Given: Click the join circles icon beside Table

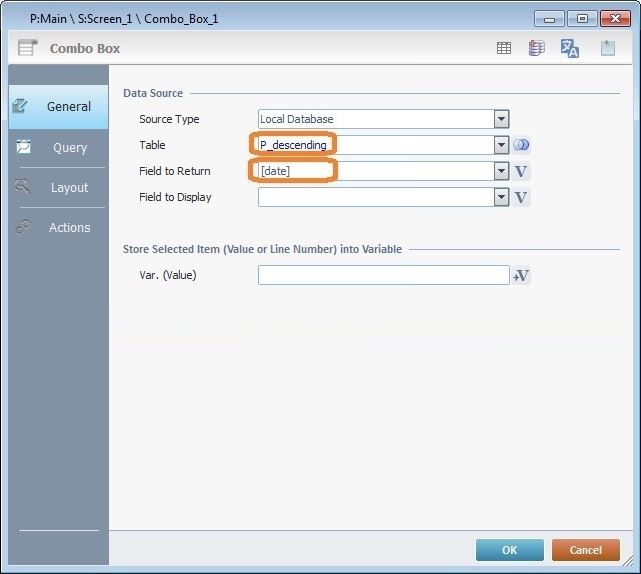Looking at the screenshot, I should (x=521, y=145).
